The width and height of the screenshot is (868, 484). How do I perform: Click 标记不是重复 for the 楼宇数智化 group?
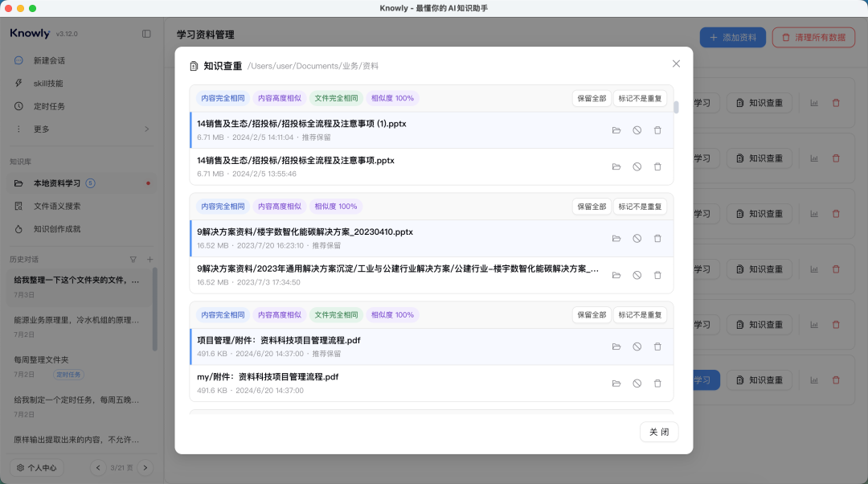[640, 207]
